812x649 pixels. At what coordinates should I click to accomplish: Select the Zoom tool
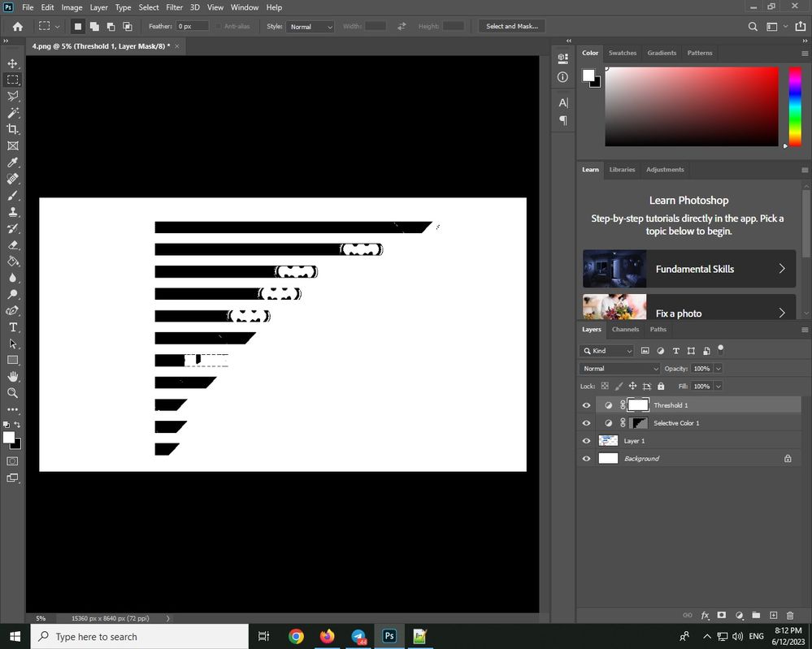click(x=12, y=393)
